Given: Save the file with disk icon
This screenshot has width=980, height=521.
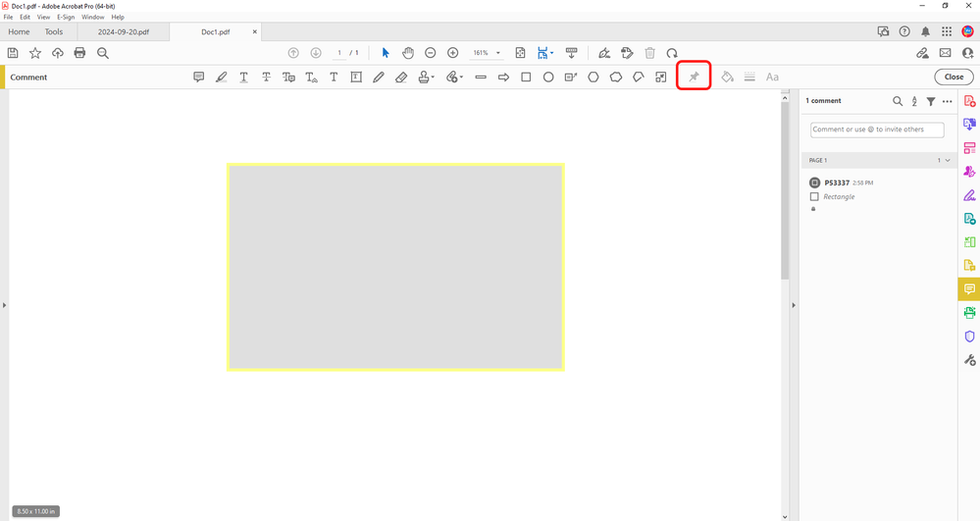Looking at the screenshot, I should [x=13, y=53].
